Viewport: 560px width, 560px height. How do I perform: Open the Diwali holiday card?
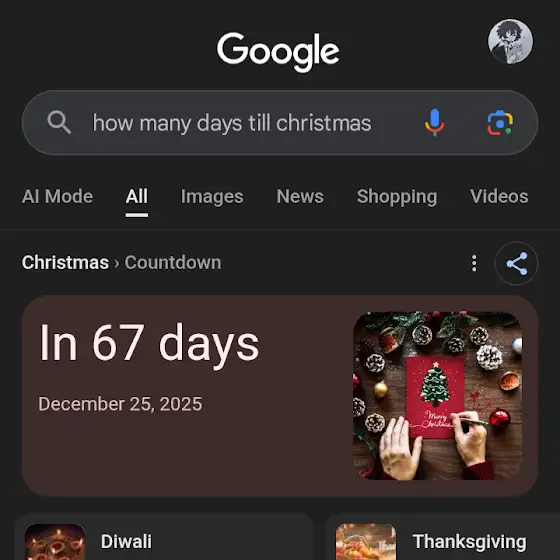point(164,537)
